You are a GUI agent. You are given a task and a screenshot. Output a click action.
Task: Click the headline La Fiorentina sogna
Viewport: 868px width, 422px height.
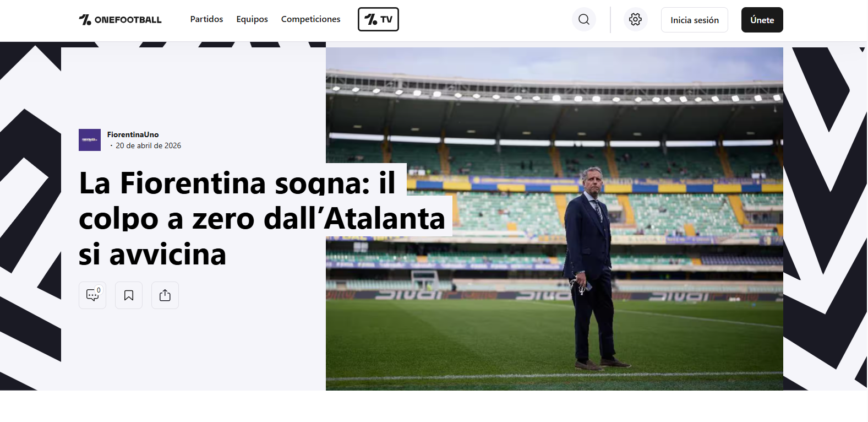(x=262, y=219)
